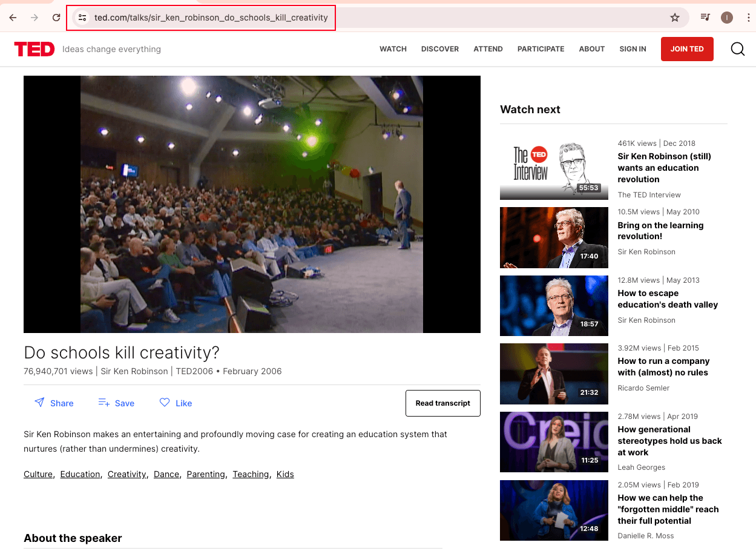Click SIGN IN in the header

click(x=633, y=49)
